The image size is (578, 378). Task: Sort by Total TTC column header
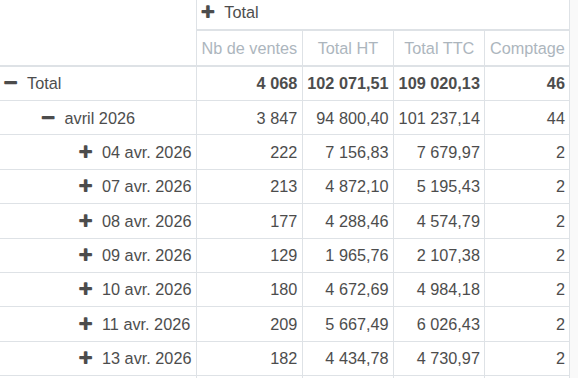[439, 48]
